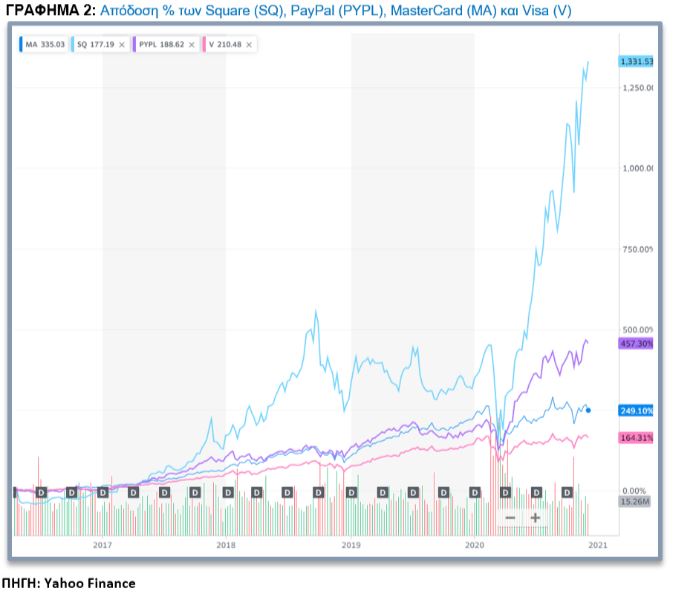Click the 164.31% Visa value tag

[x=636, y=438]
